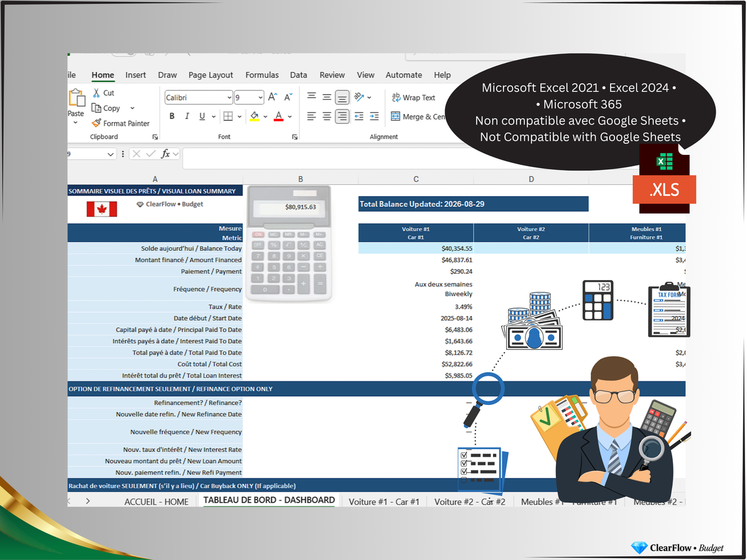
Task: Toggle Wrap Text
Action: [x=413, y=98]
